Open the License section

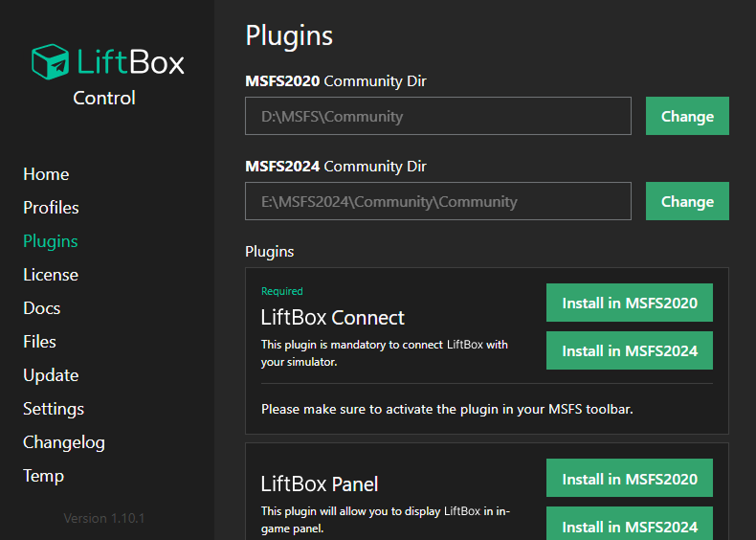51,275
